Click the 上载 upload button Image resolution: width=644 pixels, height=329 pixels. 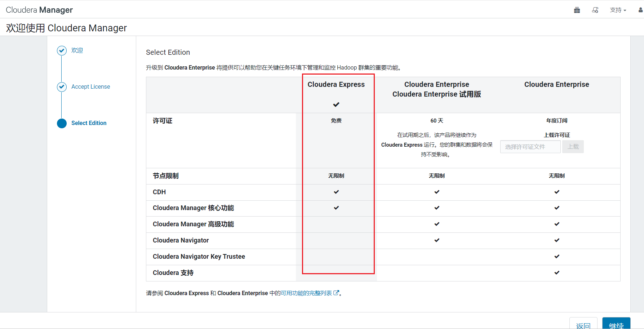(x=573, y=147)
